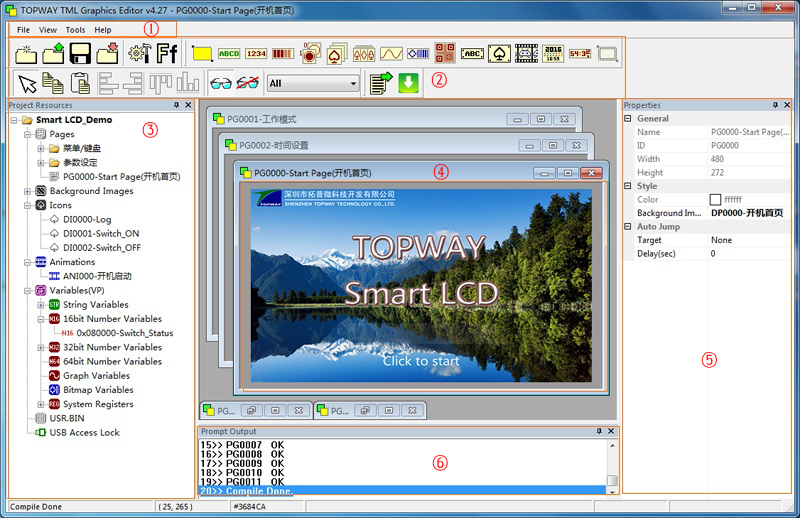This screenshot has height=518, width=800.
Task: Insert the film strip animation element
Action: click(527, 54)
